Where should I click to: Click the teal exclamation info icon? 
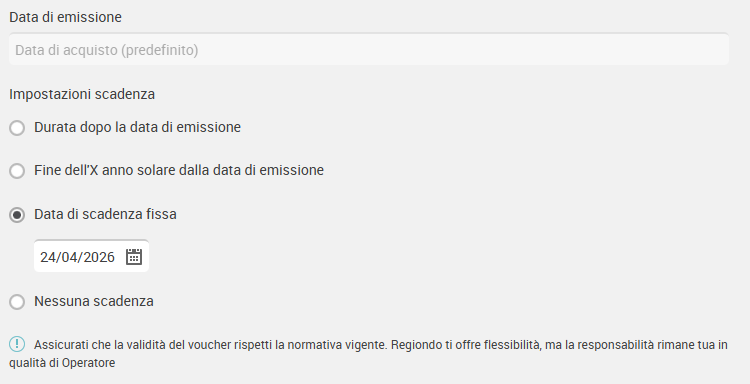17,344
